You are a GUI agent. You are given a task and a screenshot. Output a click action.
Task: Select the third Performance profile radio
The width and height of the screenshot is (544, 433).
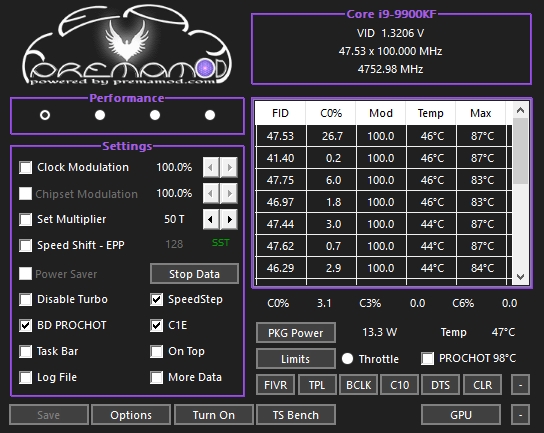pyautogui.click(x=155, y=115)
